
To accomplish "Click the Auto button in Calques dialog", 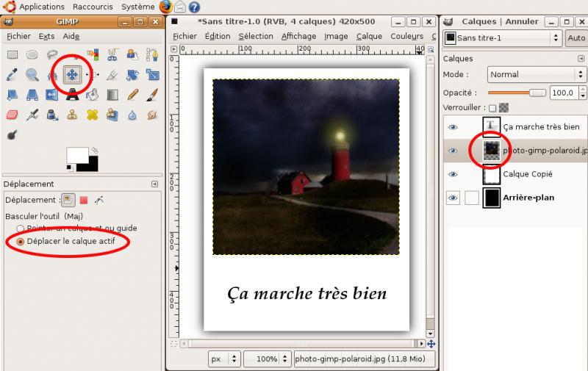I will coord(576,38).
